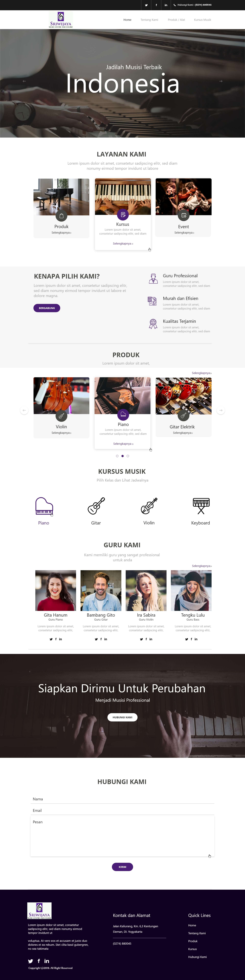Open the footer Facebook icon
Viewport: 245px width, 980px height.
pos(39,961)
